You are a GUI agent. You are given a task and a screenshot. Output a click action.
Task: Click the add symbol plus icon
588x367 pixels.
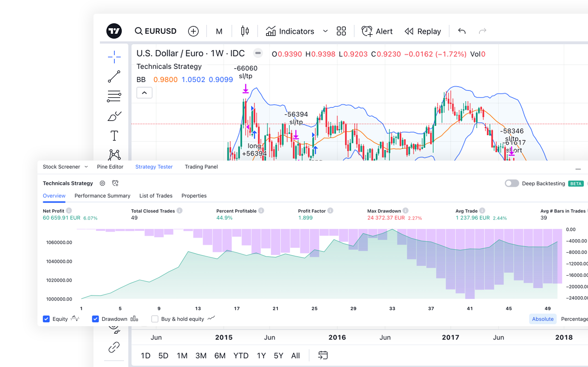[x=193, y=31]
